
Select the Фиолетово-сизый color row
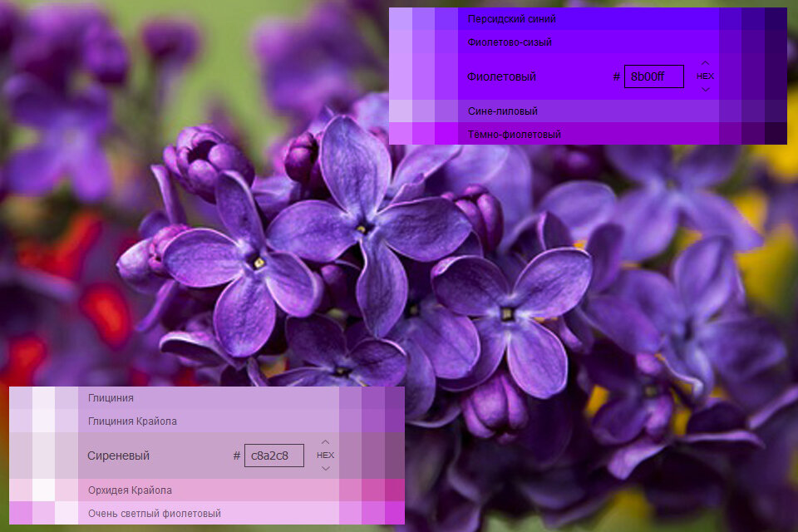[x=588, y=42]
